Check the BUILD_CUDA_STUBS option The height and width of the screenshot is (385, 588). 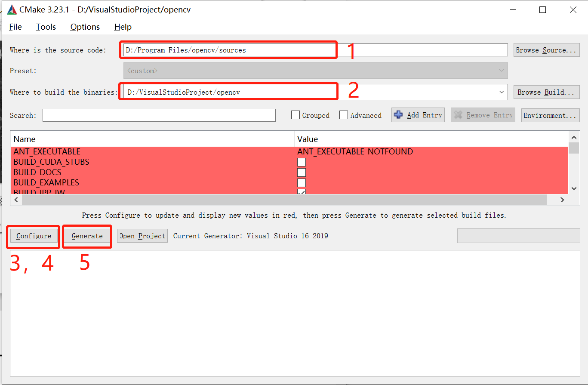click(x=302, y=162)
